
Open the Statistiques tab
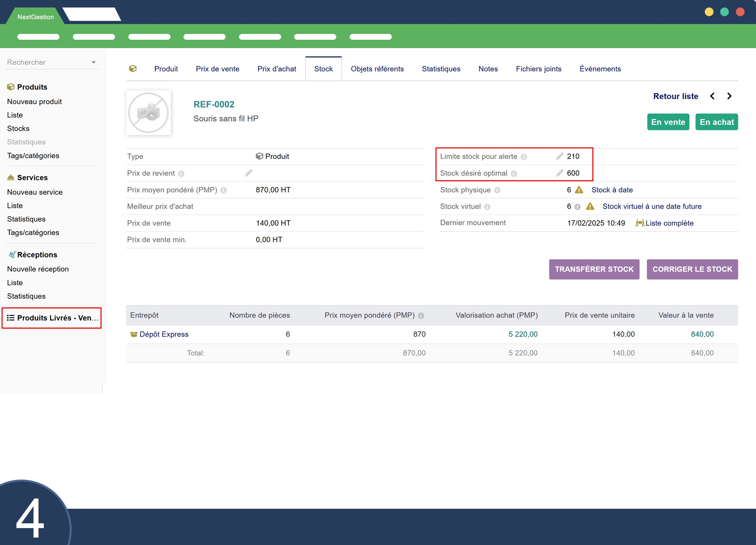click(441, 69)
